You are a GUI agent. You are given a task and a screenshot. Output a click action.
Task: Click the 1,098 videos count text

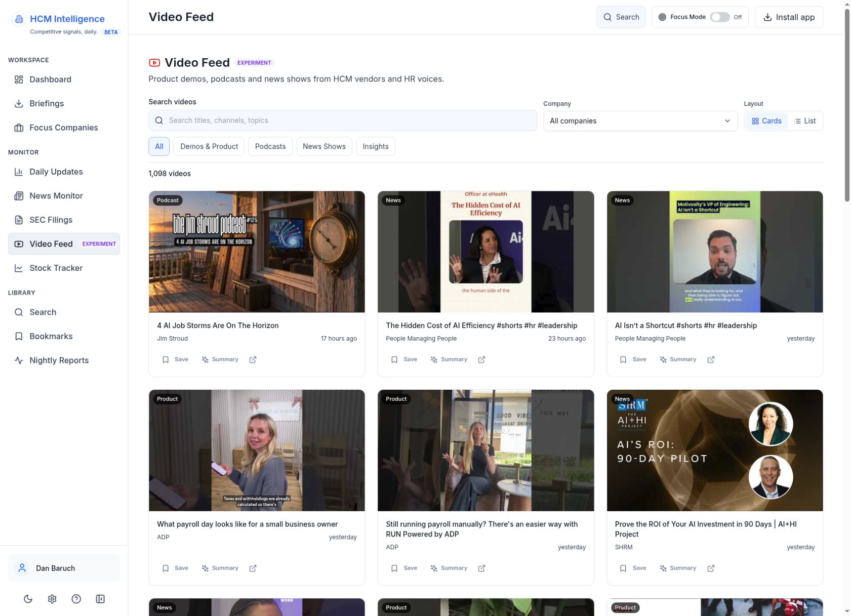click(170, 174)
